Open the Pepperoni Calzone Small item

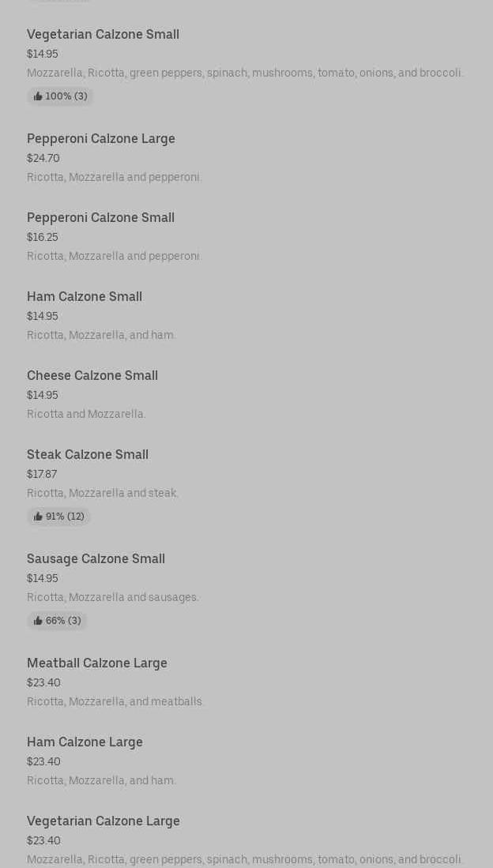pos(100,218)
